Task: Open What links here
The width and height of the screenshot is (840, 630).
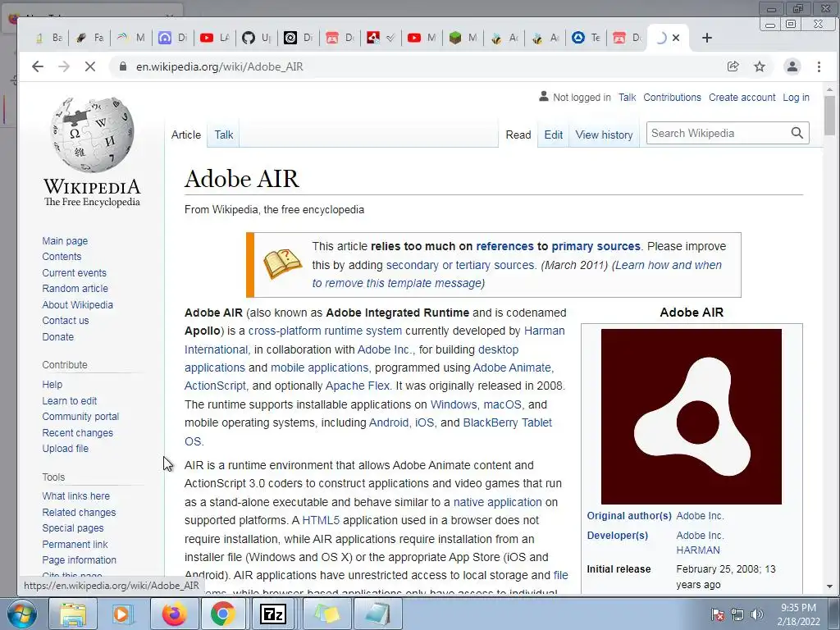Action: (x=75, y=496)
